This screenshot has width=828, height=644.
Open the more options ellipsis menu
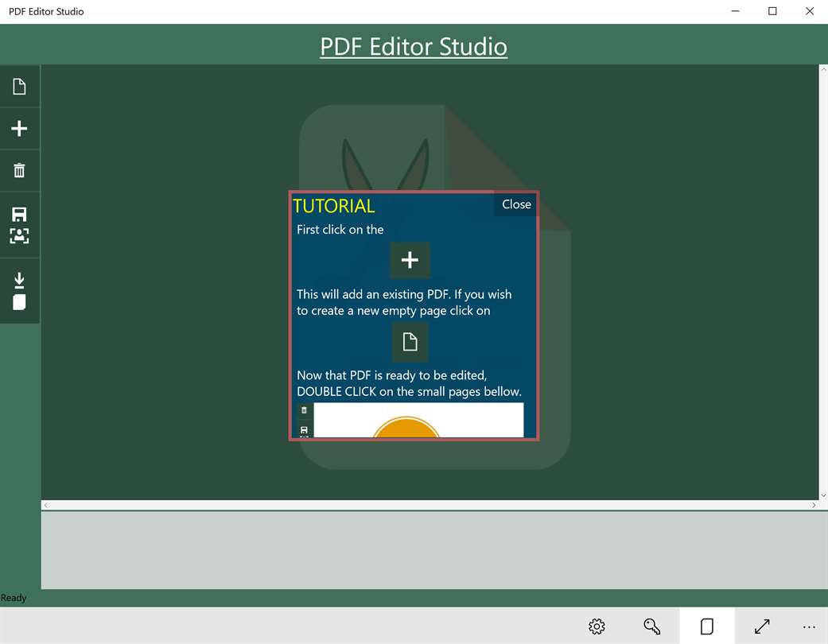tap(808, 627)
